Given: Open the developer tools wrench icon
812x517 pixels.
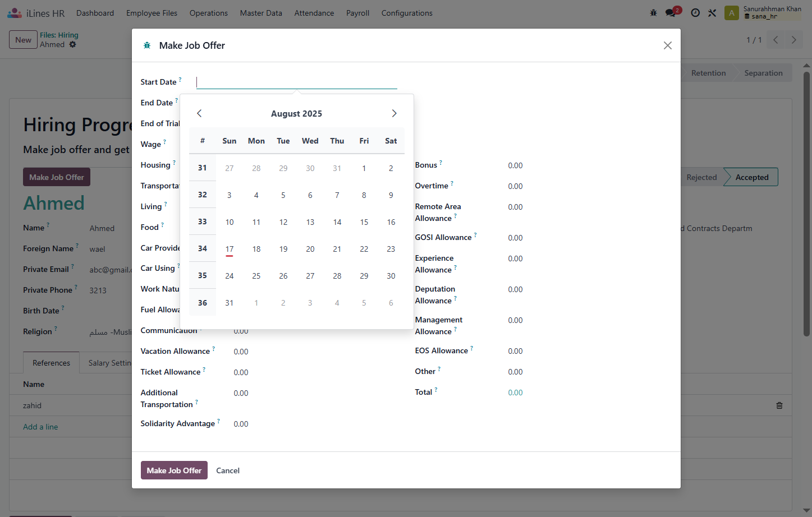Looking at the screenshot, I should click(x=712, y=13).
